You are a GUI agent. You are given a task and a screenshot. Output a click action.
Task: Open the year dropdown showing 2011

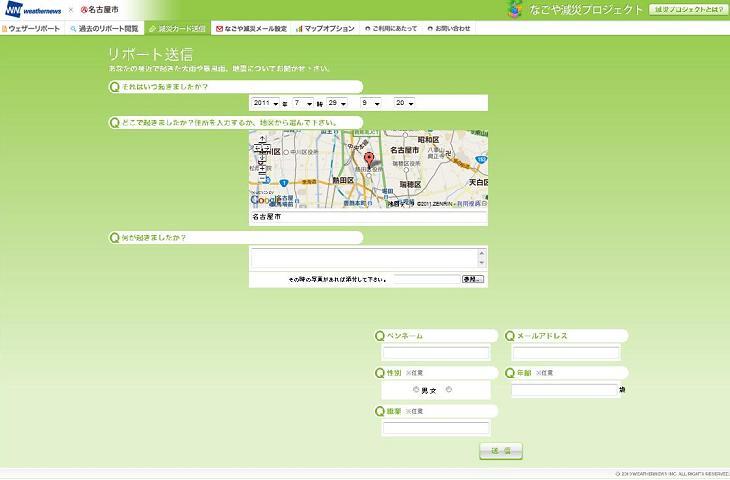pos(266,103)
